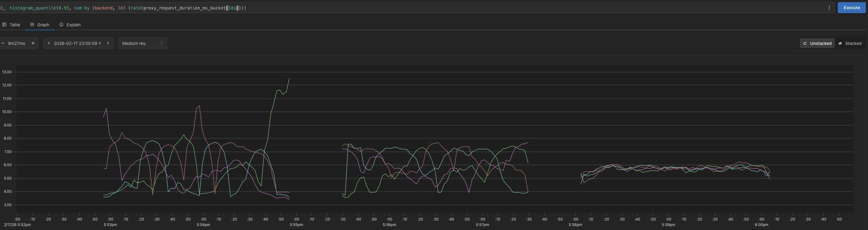This screenshot has height=230, width=868.
Task: Clear the end time with X icon
Action: pyautogui.click(x=100, y=43)
